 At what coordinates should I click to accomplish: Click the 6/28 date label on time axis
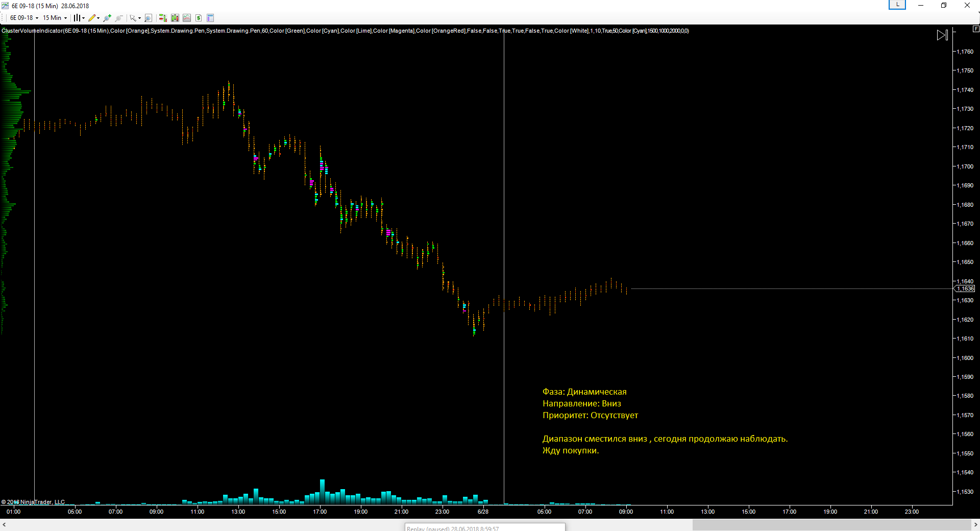pos(483,512)
